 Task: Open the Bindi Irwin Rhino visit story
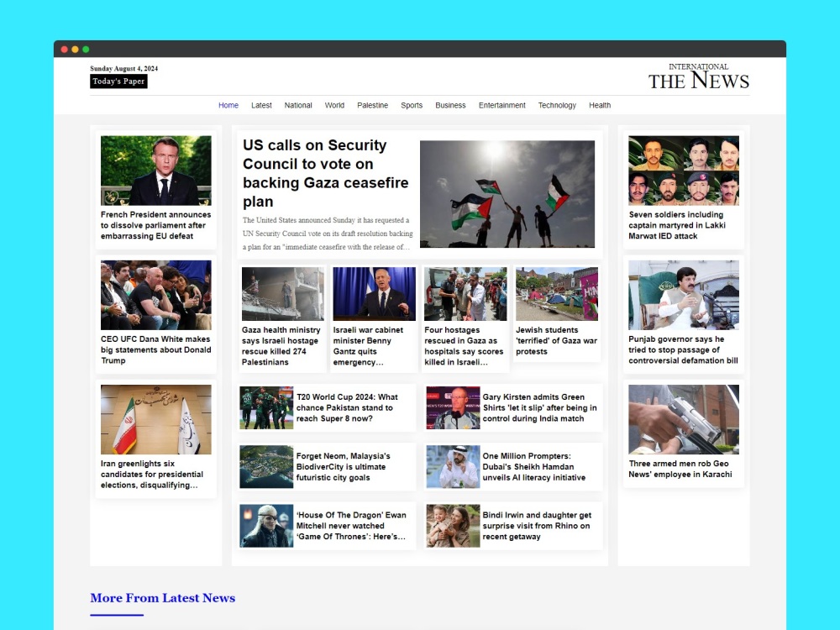pos(537,526)
